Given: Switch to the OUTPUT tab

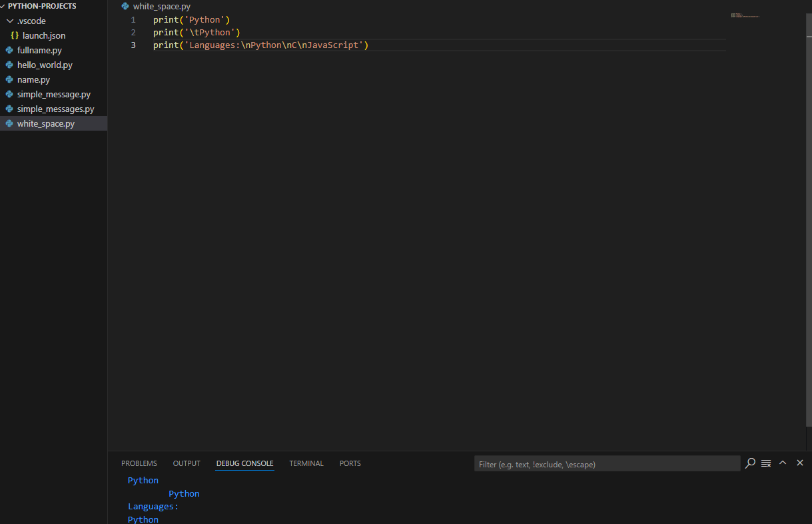Looking at the screenshot, I should point(187,463).
